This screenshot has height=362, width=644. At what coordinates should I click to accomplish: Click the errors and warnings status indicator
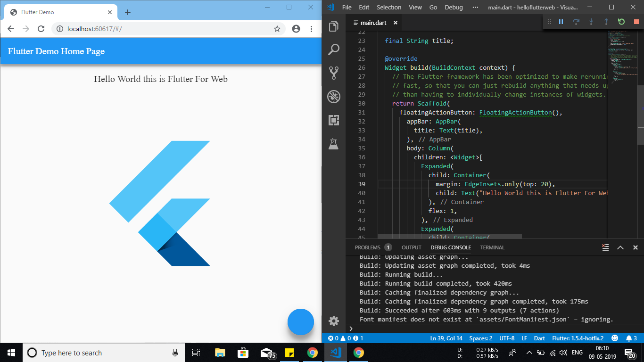point(346,338)
